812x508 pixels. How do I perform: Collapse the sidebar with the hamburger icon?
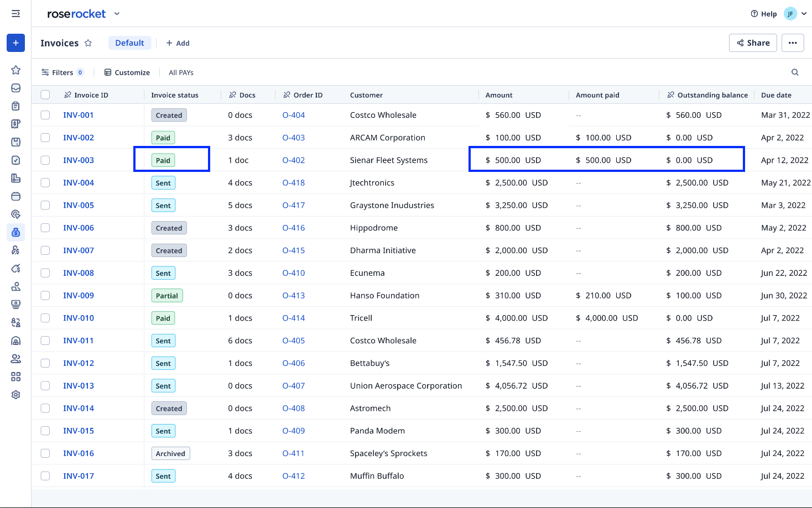pos(15,13)
